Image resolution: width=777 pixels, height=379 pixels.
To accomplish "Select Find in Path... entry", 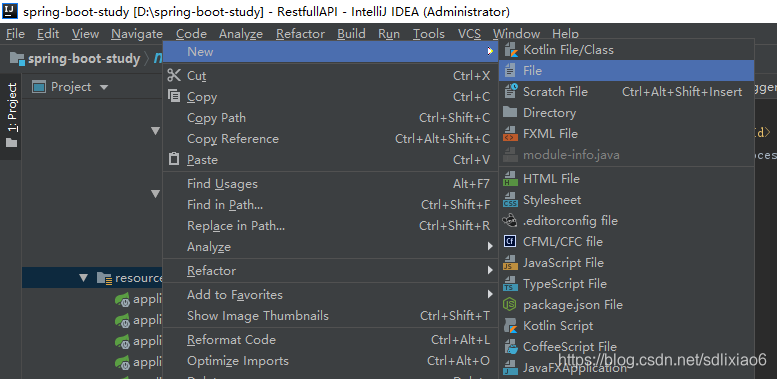I will (x=330, y=205).
